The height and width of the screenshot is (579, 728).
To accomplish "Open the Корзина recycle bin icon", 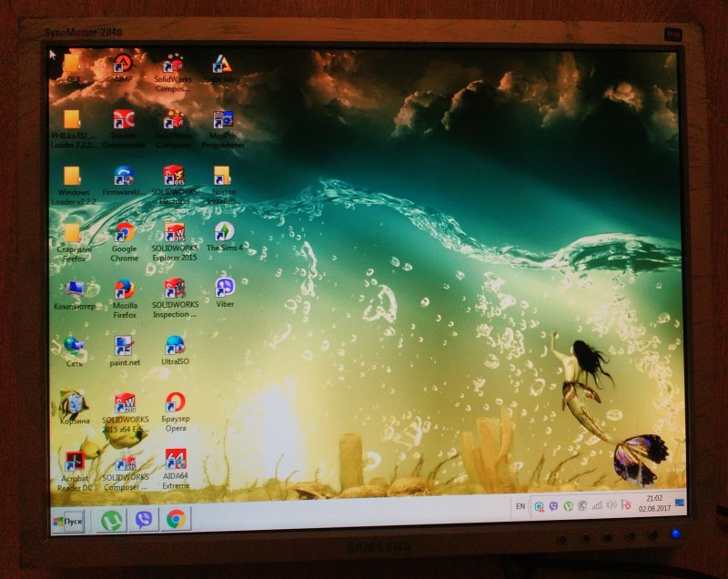I will click(x=75, y=404).
